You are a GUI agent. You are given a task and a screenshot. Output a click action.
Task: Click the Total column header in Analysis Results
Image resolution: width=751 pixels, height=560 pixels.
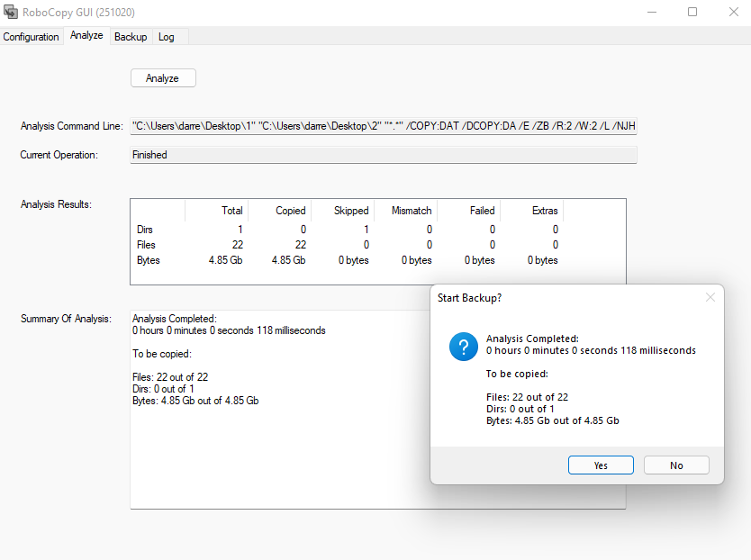(x=231, y=210)
